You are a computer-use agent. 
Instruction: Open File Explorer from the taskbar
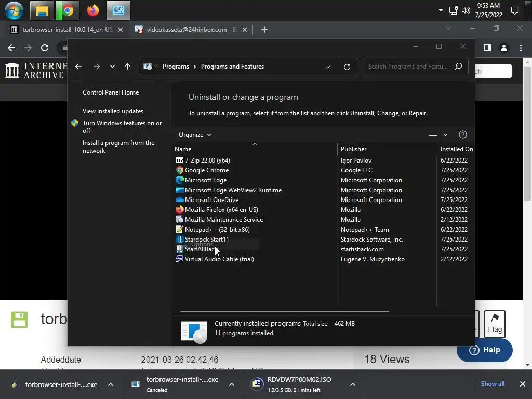42,10
